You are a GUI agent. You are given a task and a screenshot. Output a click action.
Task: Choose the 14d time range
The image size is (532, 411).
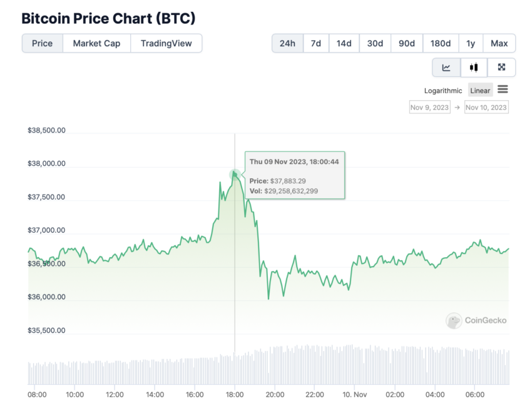click(x=344, y=43)
